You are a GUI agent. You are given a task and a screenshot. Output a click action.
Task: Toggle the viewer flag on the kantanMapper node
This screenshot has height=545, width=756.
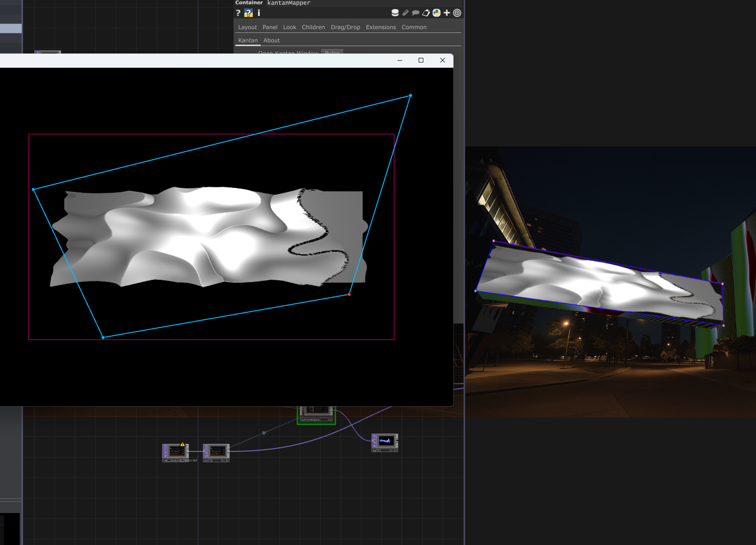tap(331, 419)
